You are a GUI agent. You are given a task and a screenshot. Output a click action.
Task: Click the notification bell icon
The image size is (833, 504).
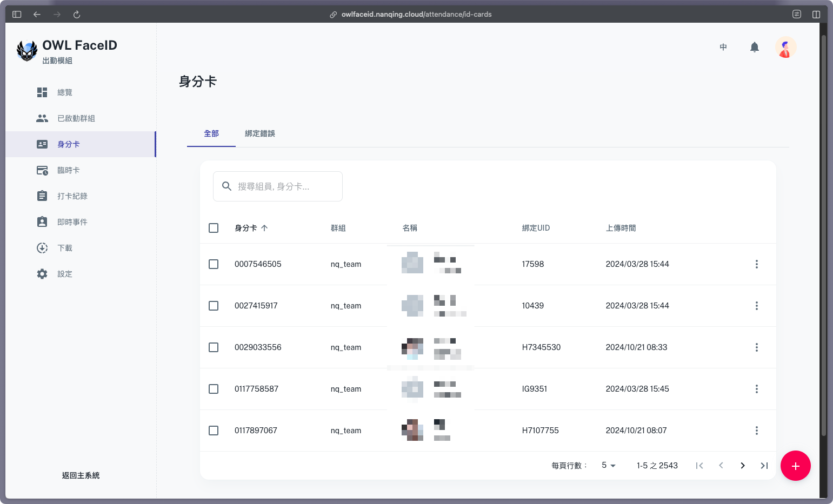[754, 48]
